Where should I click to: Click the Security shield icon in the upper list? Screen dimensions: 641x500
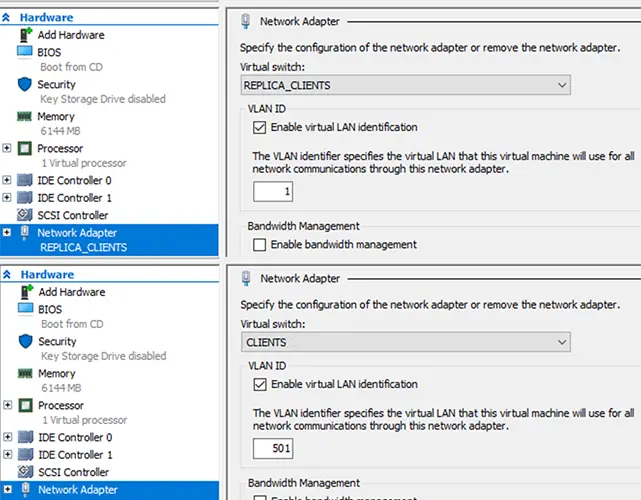[25, 85]
